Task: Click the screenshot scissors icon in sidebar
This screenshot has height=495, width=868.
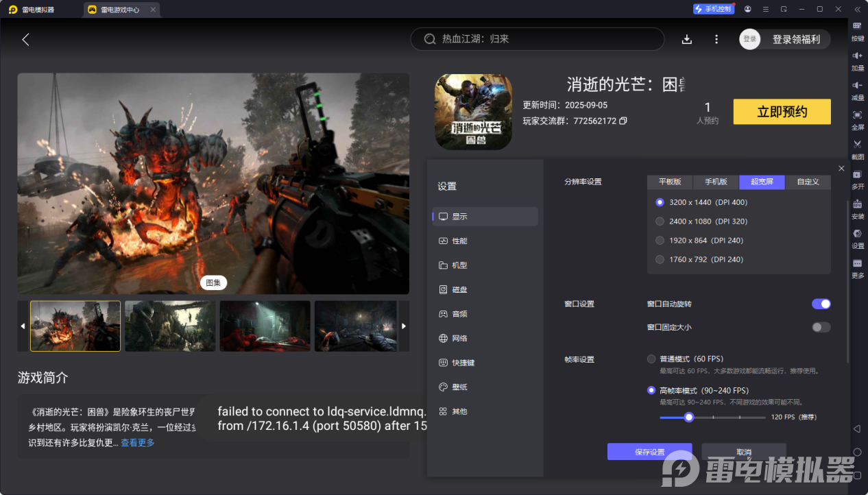Action: point(857,145)
